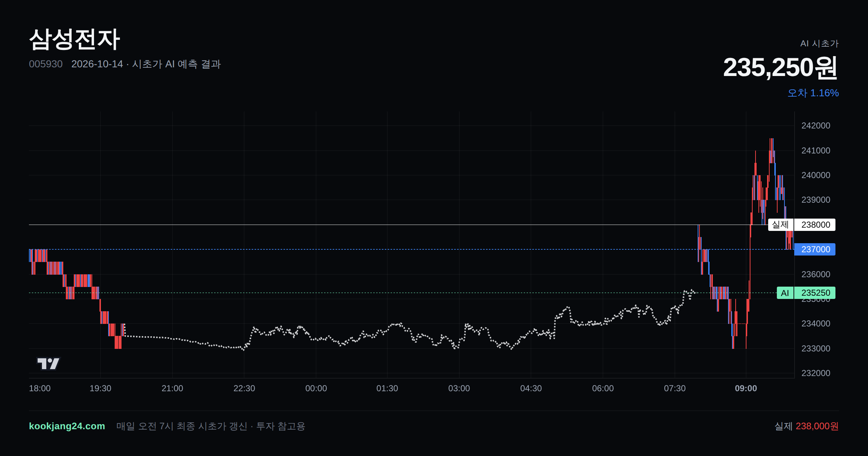The height and width of the screenshot is (456, 868).
Task: Click the AI 시초가 heading label
Action: coord(819,43)
